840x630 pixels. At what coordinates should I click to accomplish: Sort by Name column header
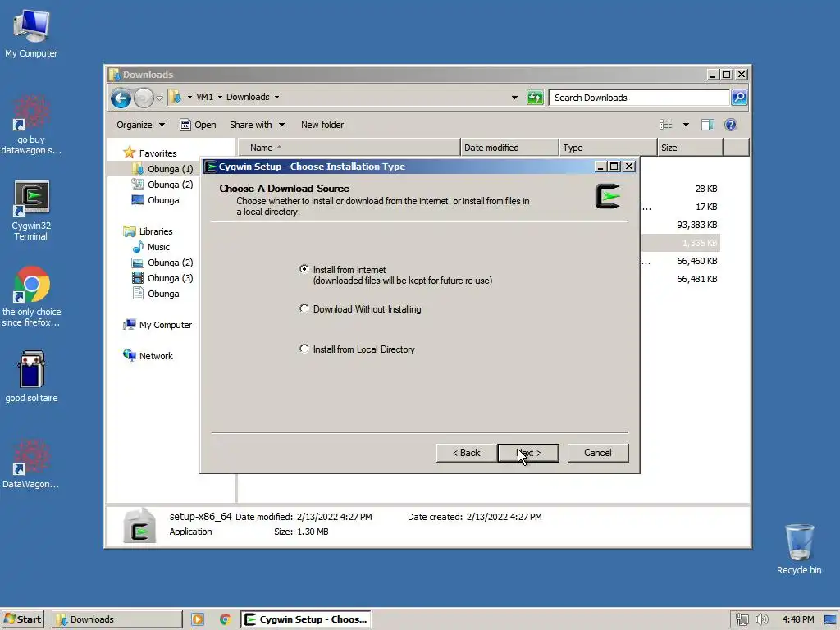point(349,148)
